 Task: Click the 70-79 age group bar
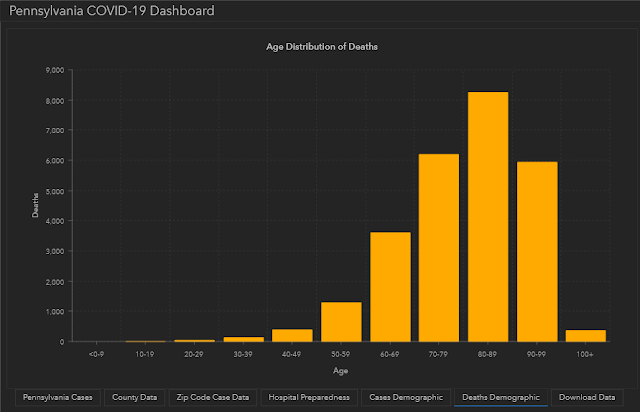tap(439, 248)
